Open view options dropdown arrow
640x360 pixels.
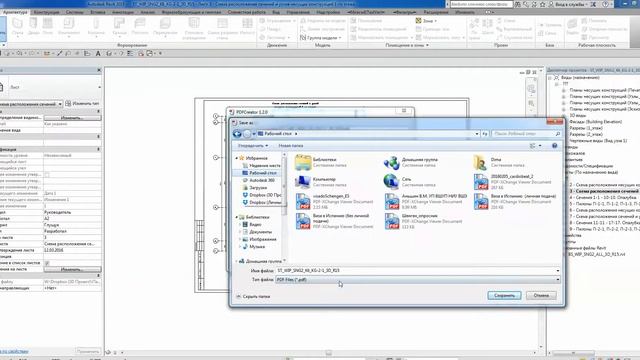point(540,146)
